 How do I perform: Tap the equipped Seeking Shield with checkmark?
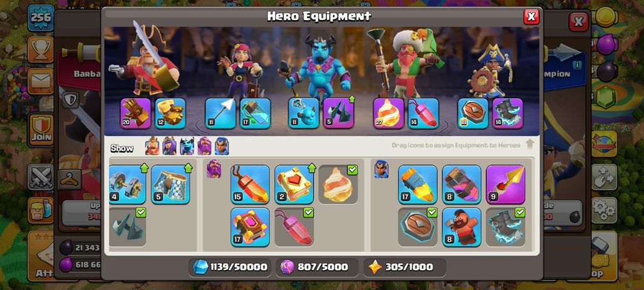pyautogui.click(x=418, y=227)
